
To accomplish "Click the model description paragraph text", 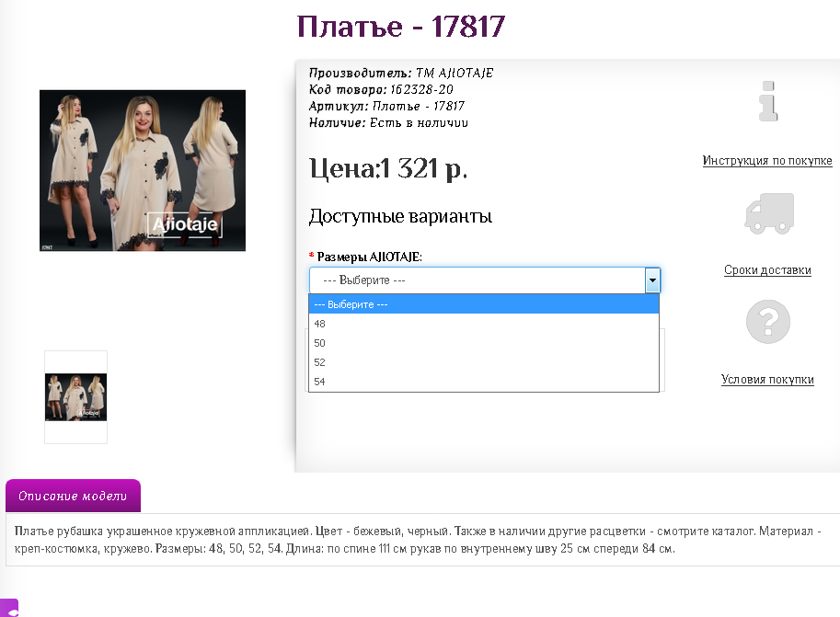I will point(418,540).
